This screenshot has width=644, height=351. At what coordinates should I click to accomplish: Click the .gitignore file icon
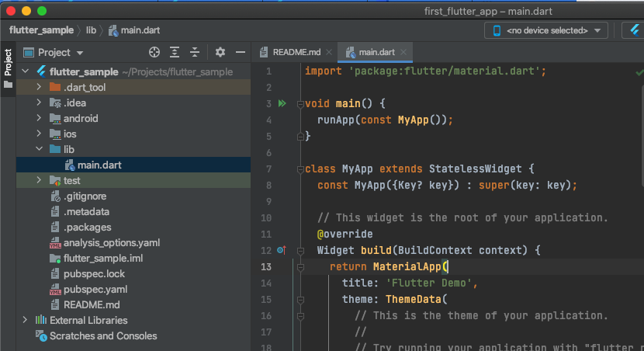coord(55,196)
